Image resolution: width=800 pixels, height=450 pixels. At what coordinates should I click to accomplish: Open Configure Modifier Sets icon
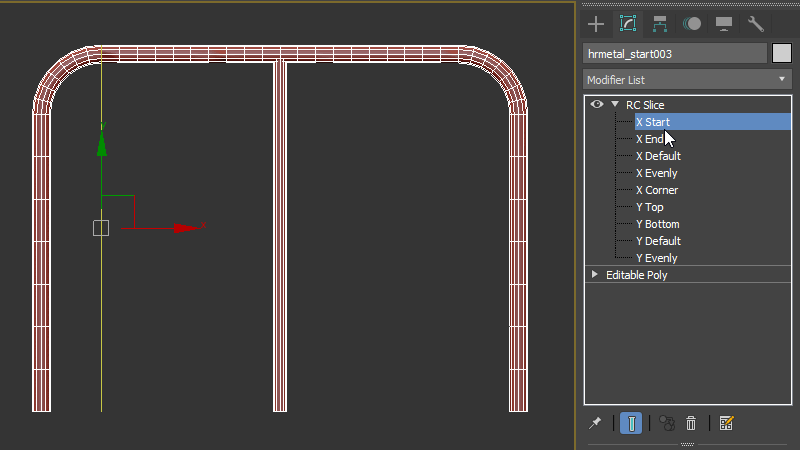click(726, 423)
